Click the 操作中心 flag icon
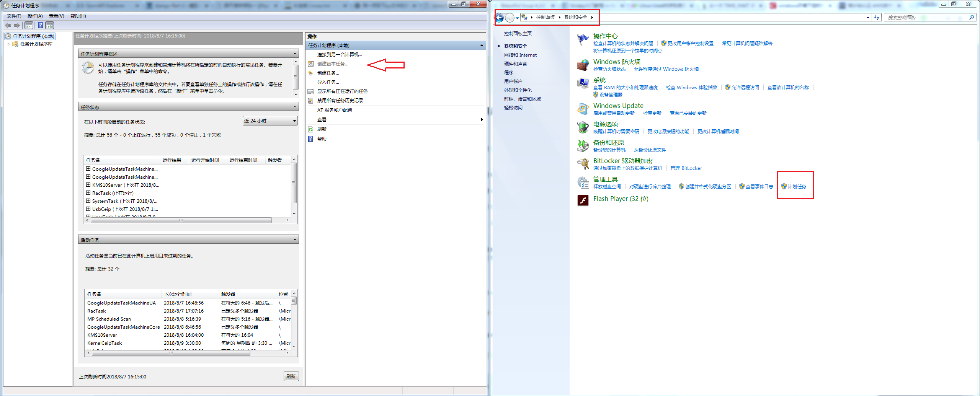Image resolution: width=980 pixels, height=396 pixels. [583, 39]
